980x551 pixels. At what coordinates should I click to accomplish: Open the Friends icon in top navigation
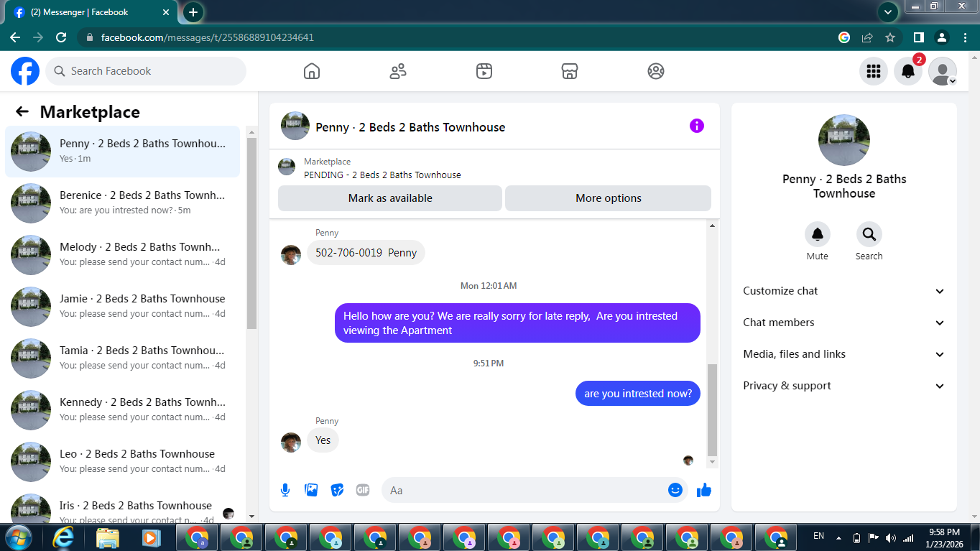[x=398, y=71]
